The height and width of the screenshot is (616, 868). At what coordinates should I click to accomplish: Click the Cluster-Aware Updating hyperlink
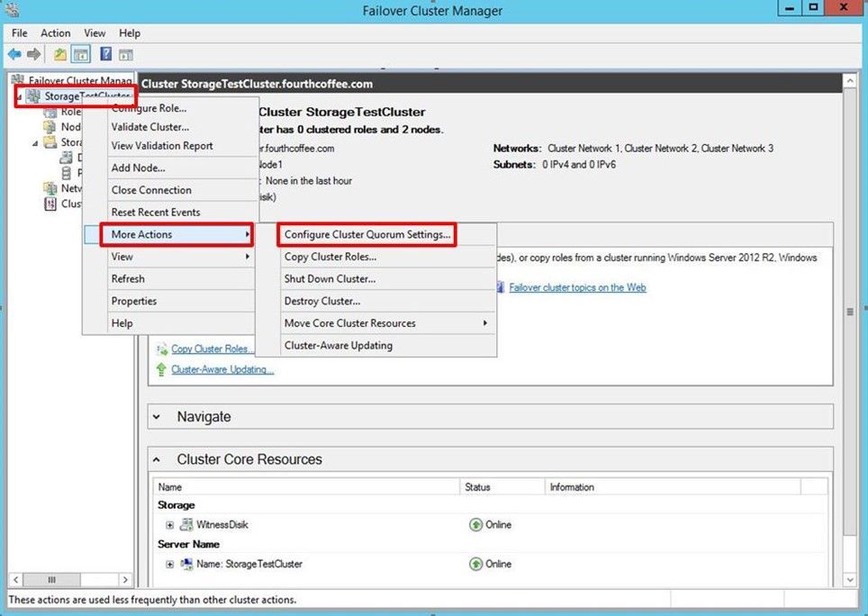pyautogui.click(x=222, y=369)
